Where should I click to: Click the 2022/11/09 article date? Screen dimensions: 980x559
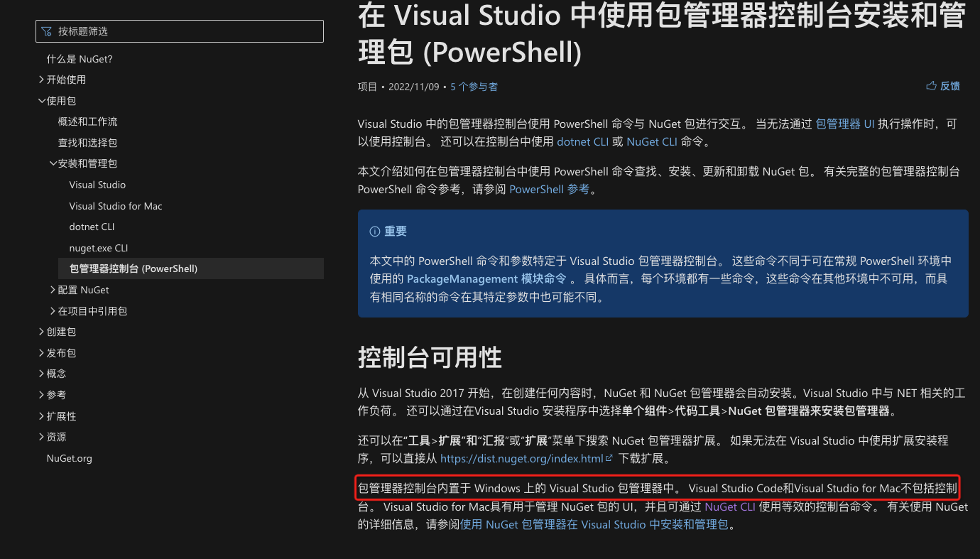(414, 87)
